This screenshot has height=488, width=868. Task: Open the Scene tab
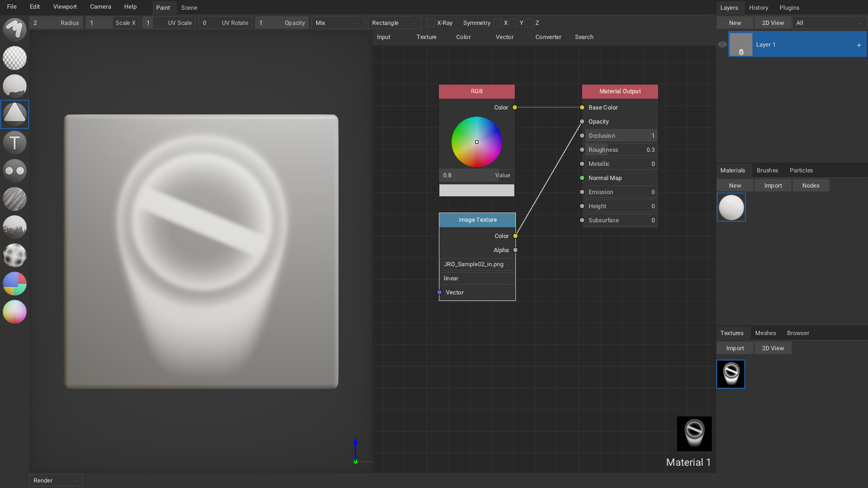coord(189,8)
